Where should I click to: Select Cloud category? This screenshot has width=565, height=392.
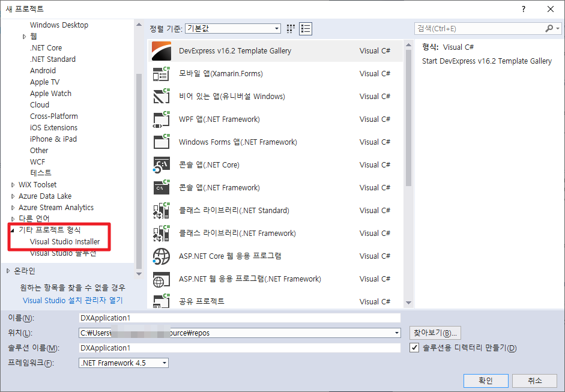coord(40,105)
